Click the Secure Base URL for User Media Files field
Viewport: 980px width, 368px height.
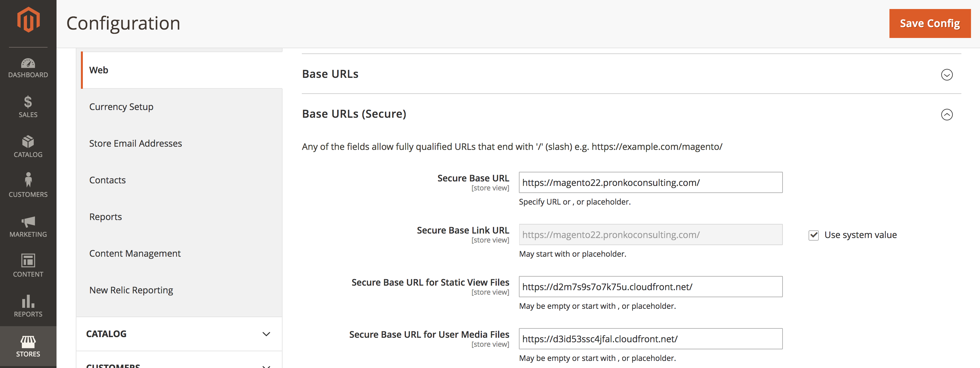click(x=651, y=338)
